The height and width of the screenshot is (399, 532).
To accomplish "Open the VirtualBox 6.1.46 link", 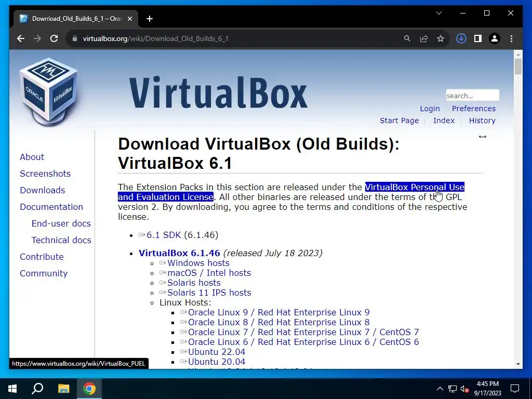I will tap(179, 253).
